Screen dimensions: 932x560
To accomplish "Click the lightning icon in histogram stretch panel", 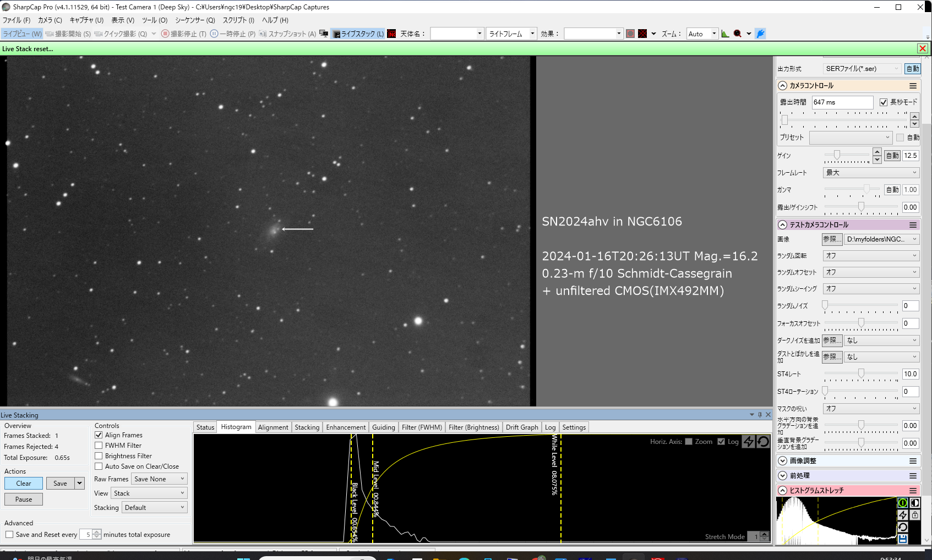I will click(x=903, y=515).
